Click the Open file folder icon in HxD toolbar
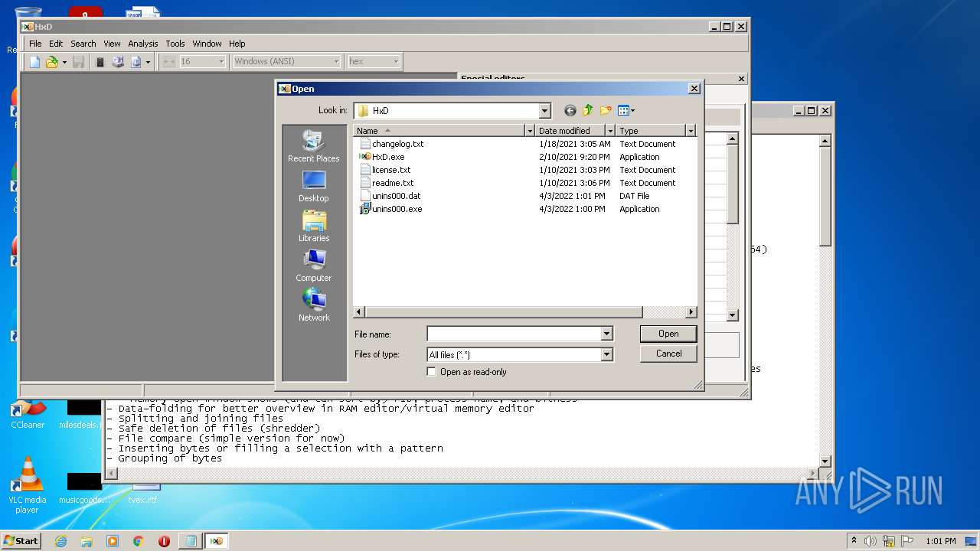Image resolution: width=980 pixels, height=551 pixels. [51, 62]
